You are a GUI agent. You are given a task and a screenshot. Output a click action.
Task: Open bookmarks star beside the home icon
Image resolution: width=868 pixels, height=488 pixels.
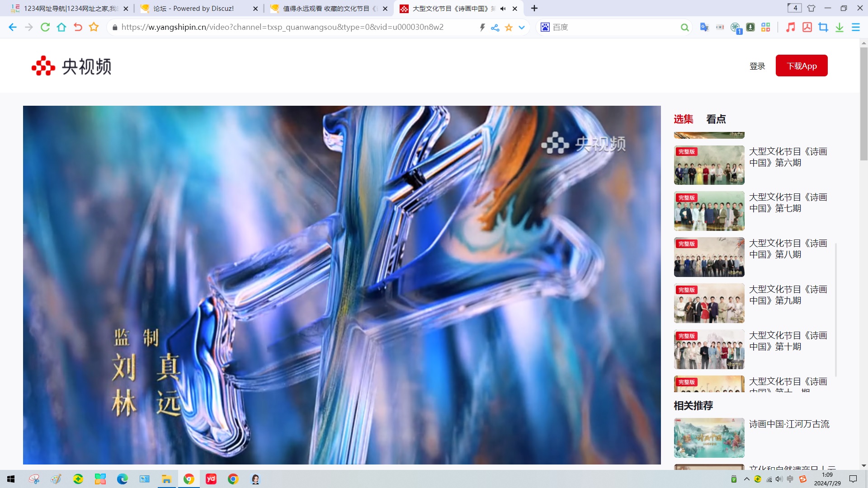click(x=94, y=27)
